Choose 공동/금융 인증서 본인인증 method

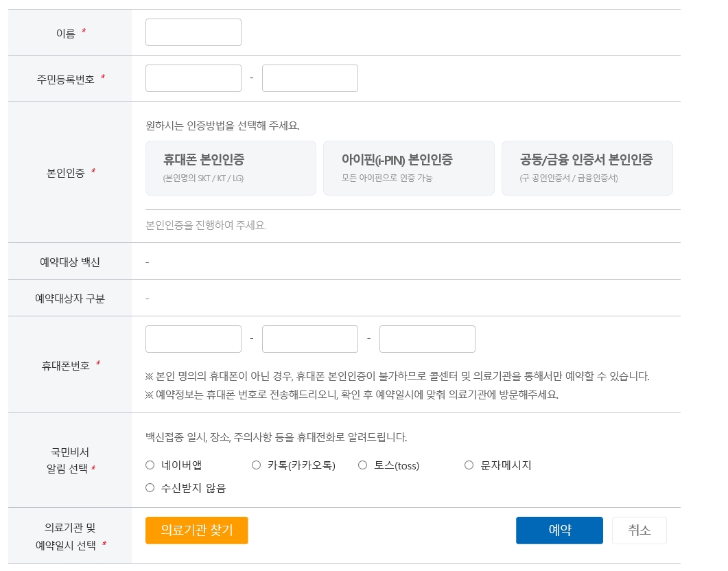pyautogui.click(x=587, y=168)
